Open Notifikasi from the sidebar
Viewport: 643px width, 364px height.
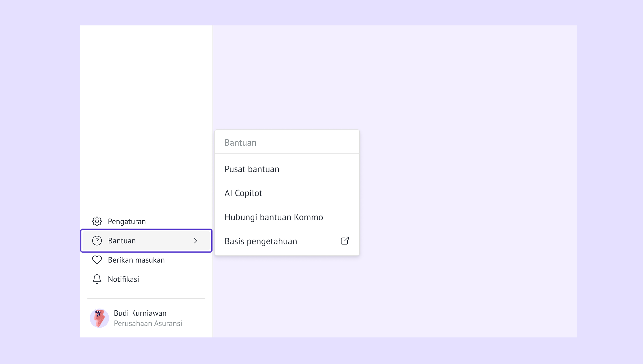[x=123, y=279]
